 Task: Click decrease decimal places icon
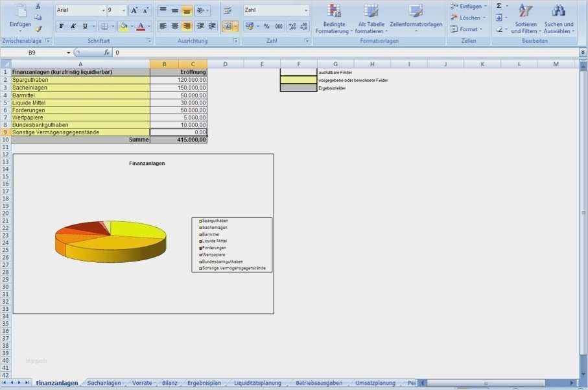(x=304, y=26)
